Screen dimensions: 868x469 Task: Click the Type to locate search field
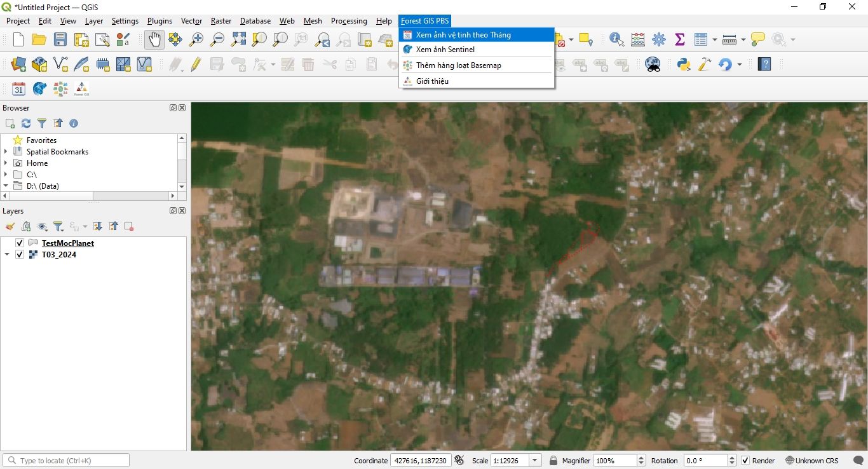[x=70, y=461]
